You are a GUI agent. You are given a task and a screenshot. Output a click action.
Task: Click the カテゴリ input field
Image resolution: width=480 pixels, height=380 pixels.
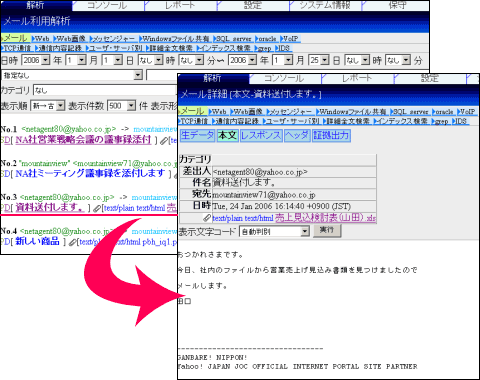(x=105, y=90)
